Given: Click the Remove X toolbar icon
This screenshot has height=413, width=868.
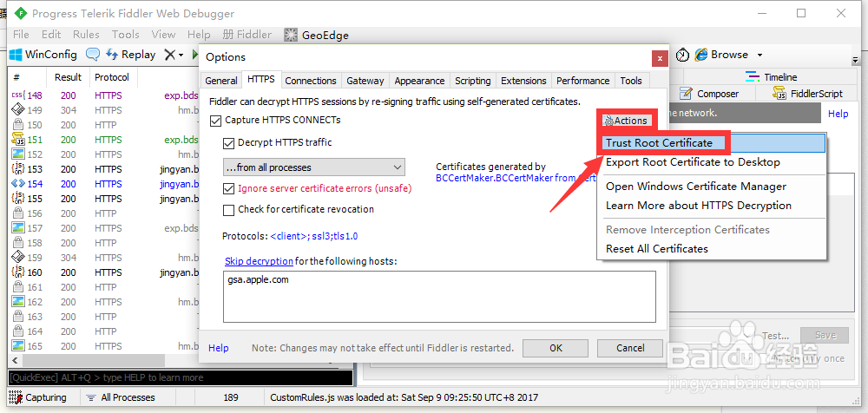Looking at the screenshot, I should coord(170,55).
